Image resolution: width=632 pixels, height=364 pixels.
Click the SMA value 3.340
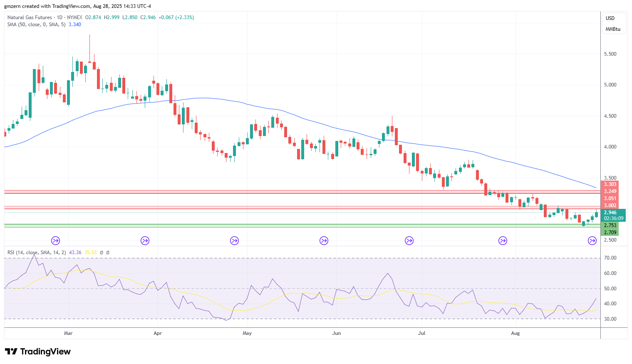point(75,25)
